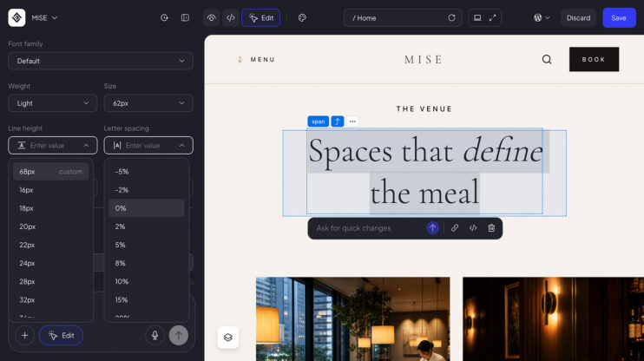
Task: Select 0% letter spacing option
Action: (x=146, y=208)
